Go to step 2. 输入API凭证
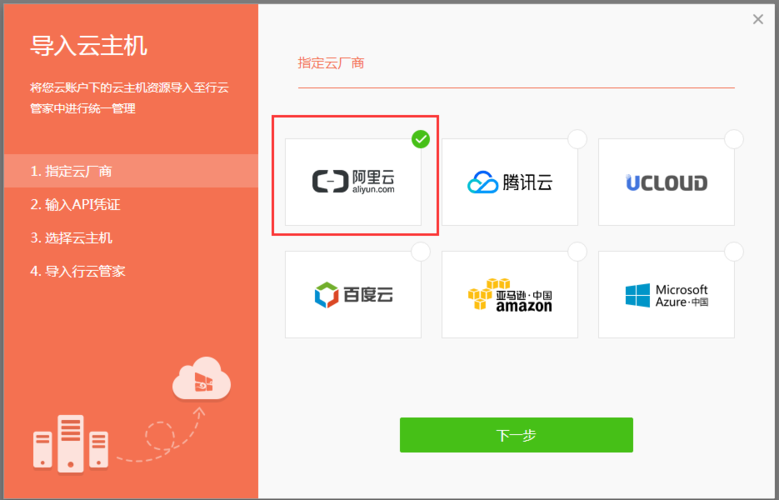 (x=76, y=204)
